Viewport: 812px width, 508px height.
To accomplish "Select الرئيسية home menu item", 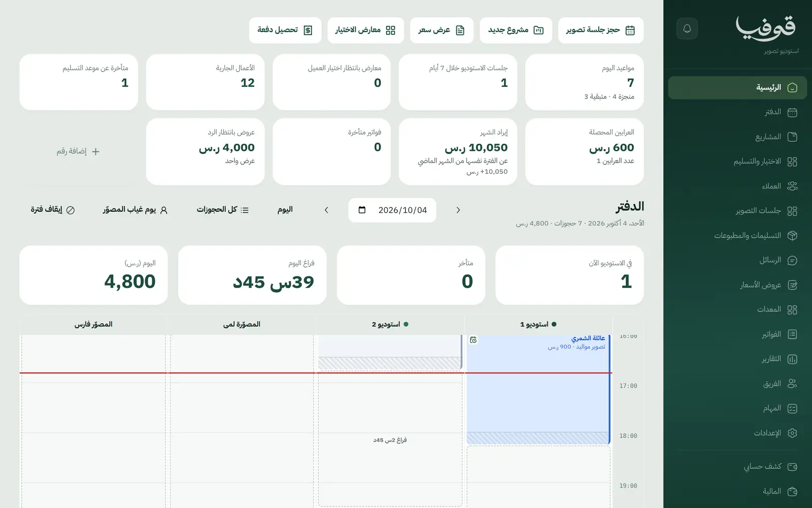I will point(737,88).
